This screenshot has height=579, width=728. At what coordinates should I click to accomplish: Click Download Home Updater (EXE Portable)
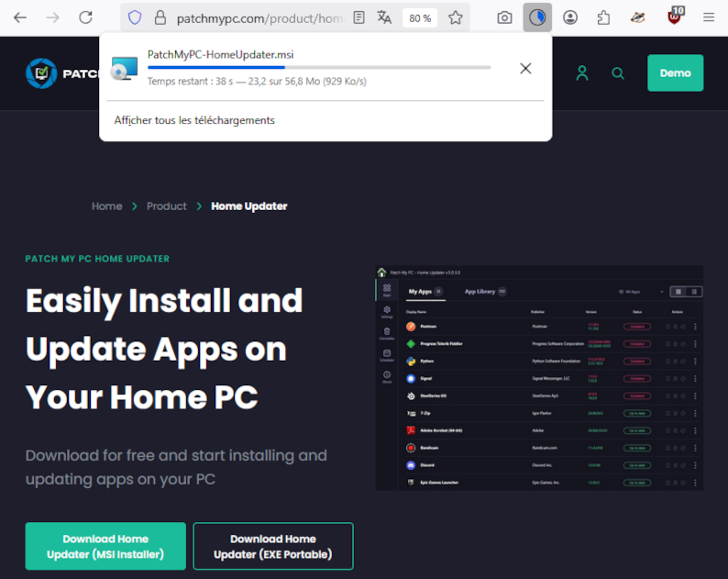pyautogui.click(x=273, y=546)
